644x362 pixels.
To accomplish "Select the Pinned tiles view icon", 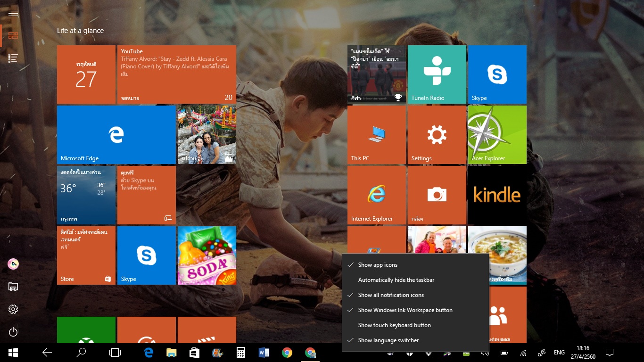I will point(13,35).
